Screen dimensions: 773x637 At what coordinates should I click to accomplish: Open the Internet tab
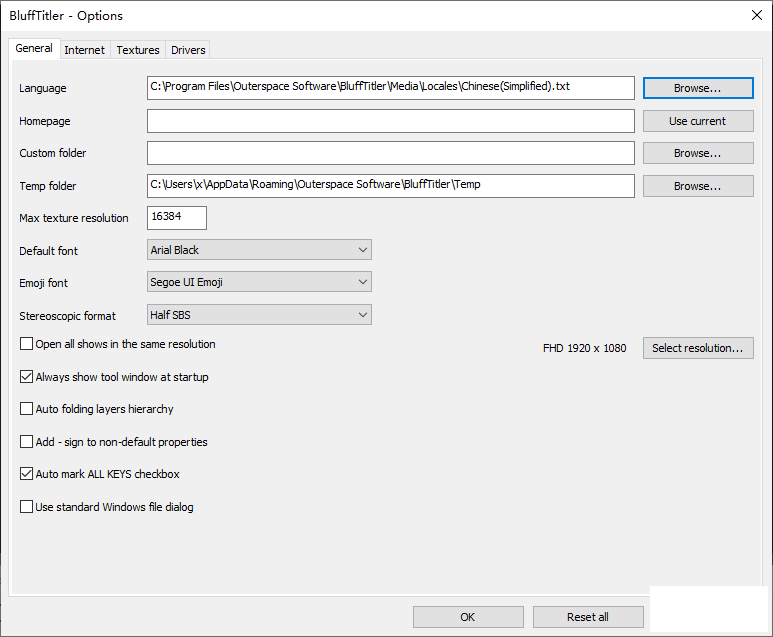click(84, 50)
